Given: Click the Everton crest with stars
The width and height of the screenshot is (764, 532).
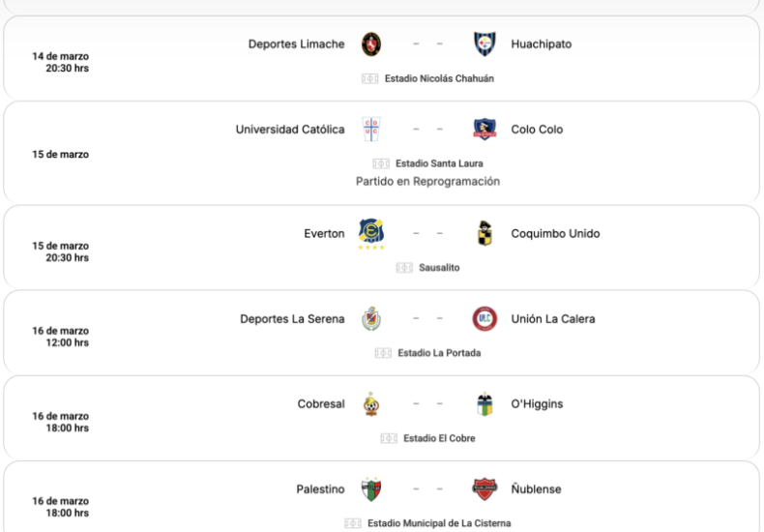Looking at the screenshot, I should (371, 234).
